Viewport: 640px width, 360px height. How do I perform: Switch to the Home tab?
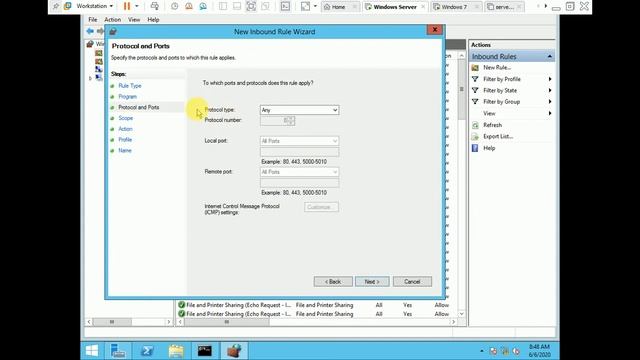[x=339, y=7]
